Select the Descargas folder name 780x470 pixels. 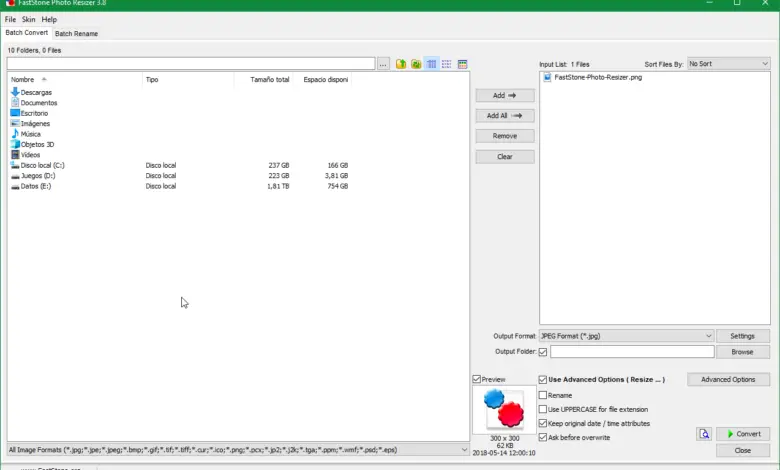36,93
